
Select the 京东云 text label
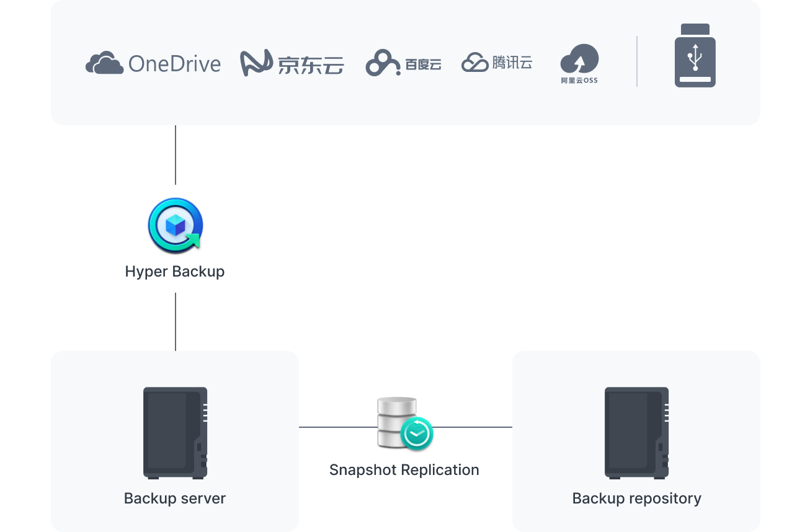click(x=310, y=64)
